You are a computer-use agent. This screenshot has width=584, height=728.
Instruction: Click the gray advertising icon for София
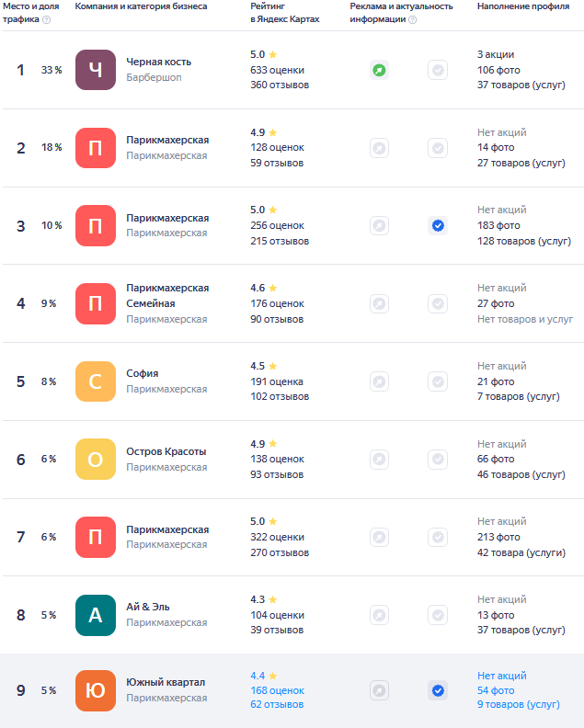click(379, 381)
